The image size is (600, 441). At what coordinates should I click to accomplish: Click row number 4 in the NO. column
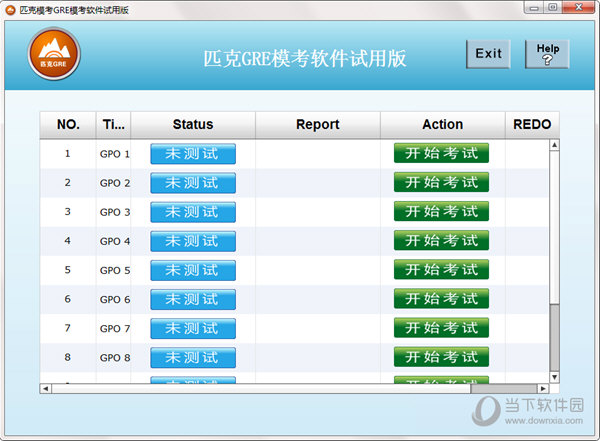click(67, 241)
